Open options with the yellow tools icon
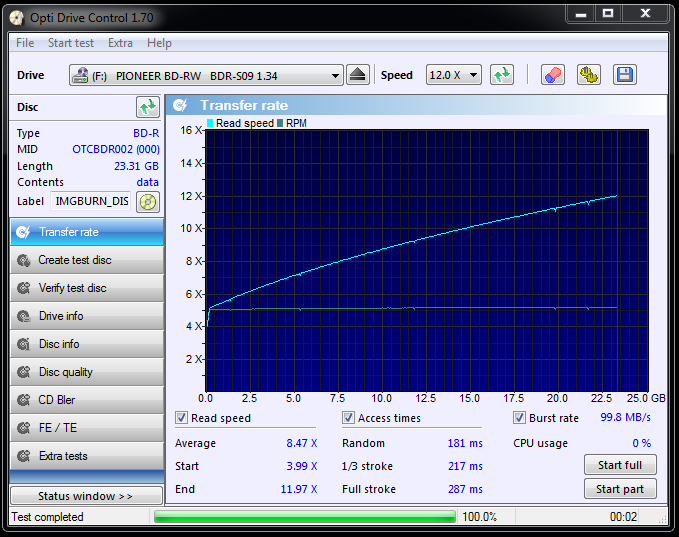Image resolution: width=679 pixels, height=537 pixels. click(x=589, y=75)
